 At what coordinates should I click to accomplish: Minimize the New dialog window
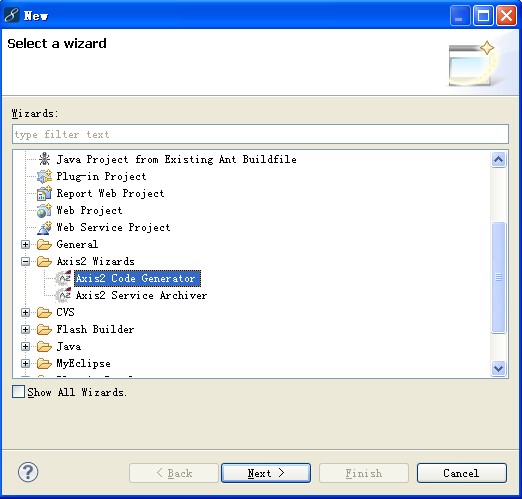coord(460,15)
